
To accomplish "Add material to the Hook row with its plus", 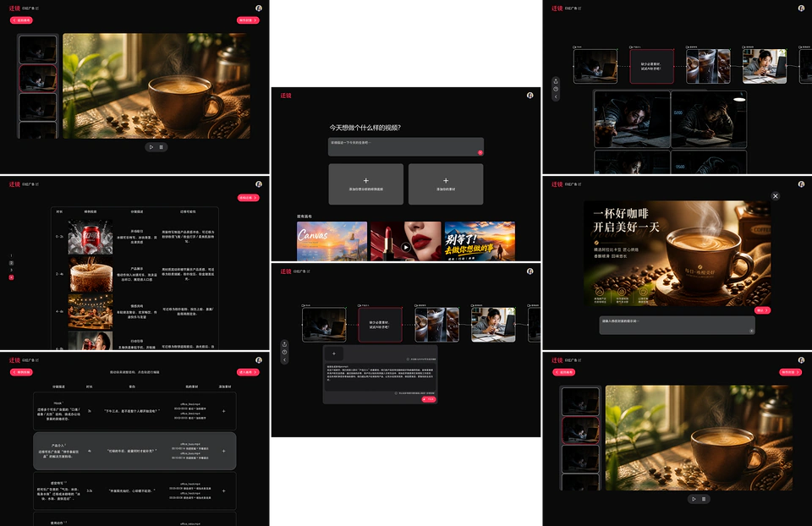I will pyautogui.click(x=223, y=411).
